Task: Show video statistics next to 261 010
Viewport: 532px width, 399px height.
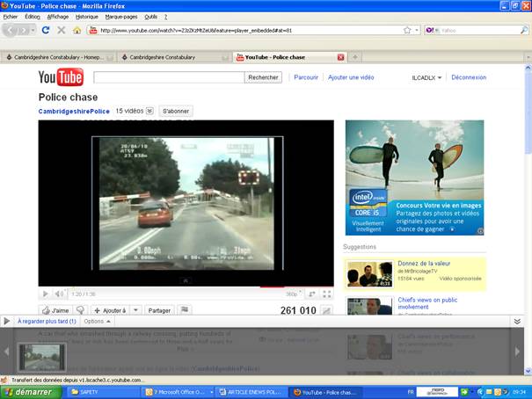Action: coord(326,310)
